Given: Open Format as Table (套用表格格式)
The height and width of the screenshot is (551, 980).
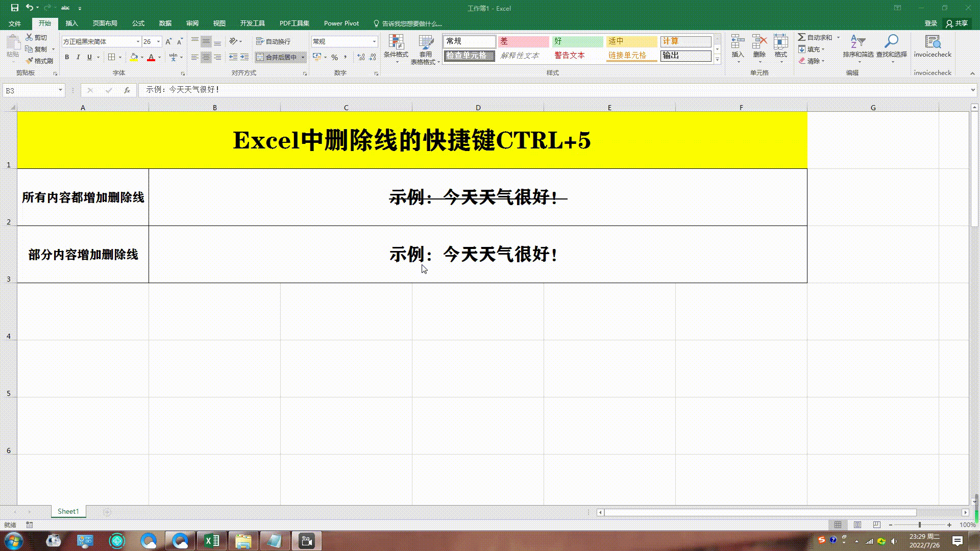Looking at the screenshot, I should point(425,49).
